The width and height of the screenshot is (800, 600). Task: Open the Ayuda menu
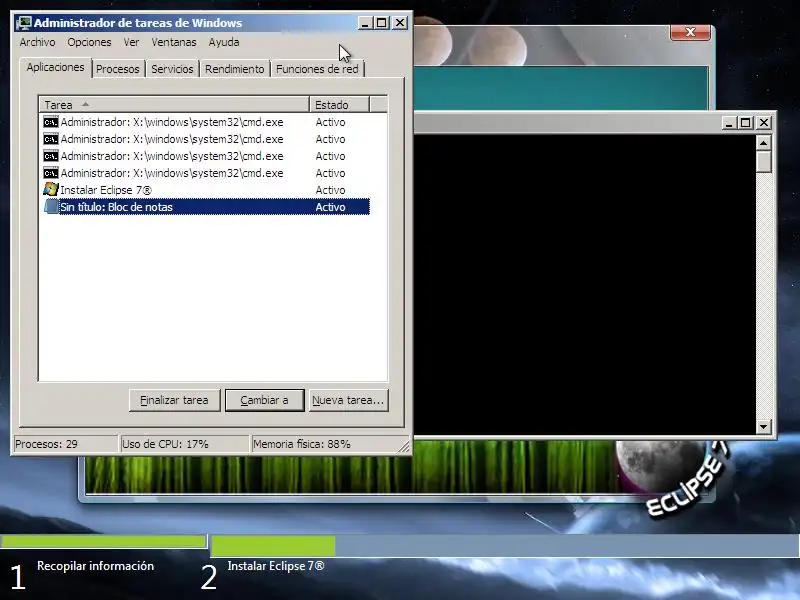pos(224,42)
